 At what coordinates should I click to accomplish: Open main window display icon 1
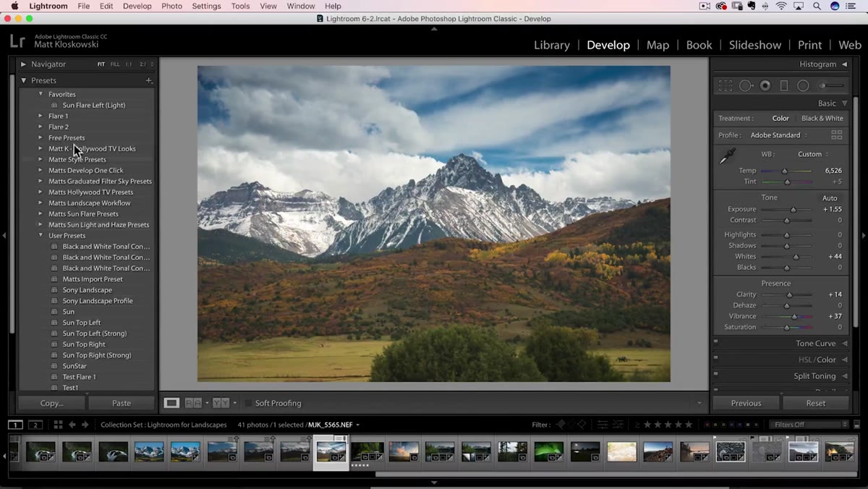15,425
